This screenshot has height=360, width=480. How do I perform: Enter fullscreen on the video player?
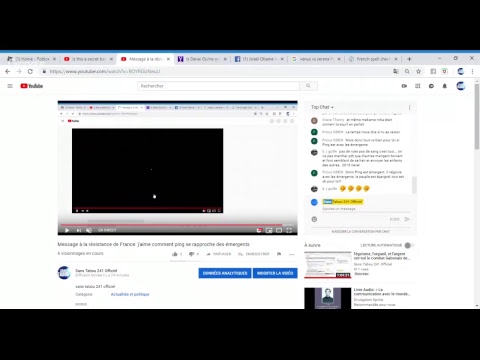289,230
